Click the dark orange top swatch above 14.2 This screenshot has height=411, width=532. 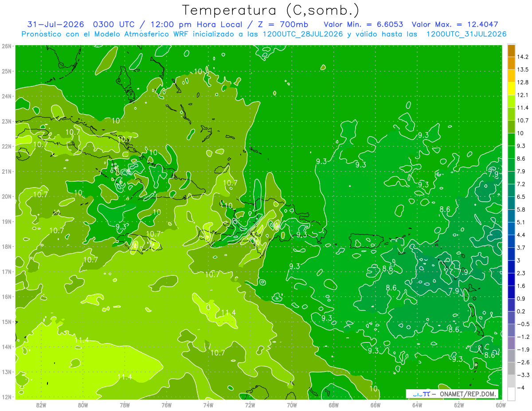pos(511,51)
